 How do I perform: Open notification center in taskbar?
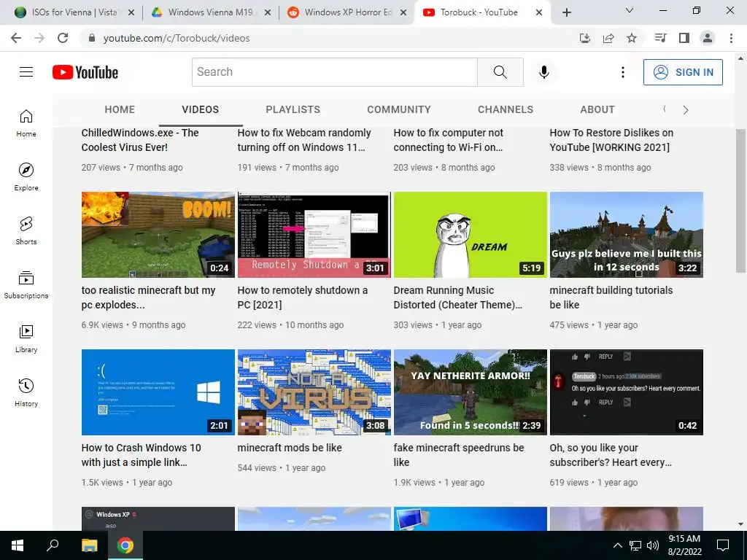(x=723, y=545)
